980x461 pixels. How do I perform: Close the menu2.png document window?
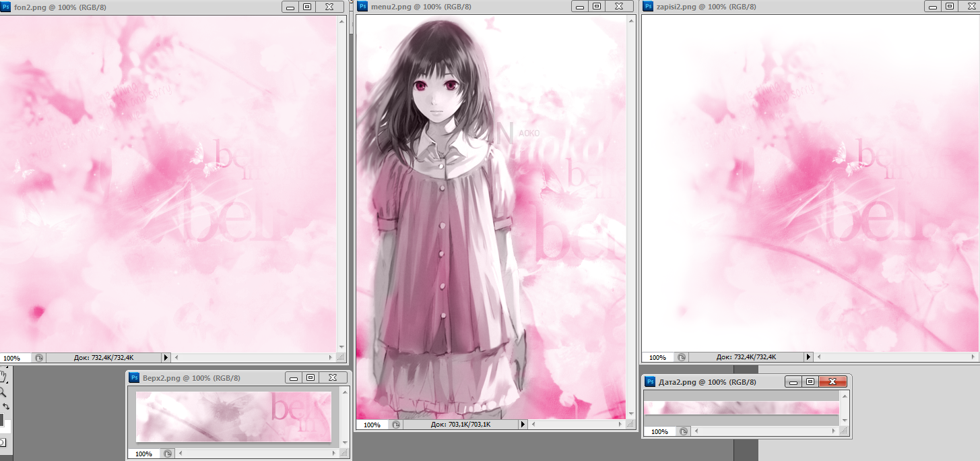[619, 7]
